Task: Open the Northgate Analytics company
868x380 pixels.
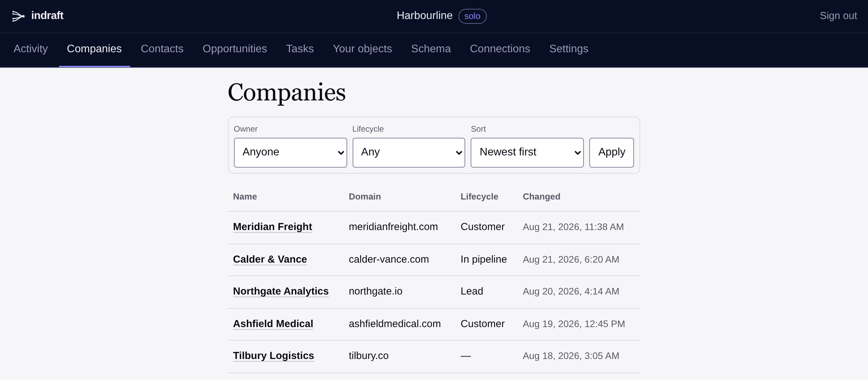Action: [281, 291]
